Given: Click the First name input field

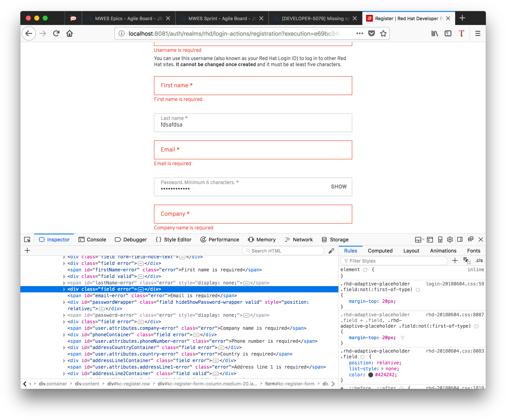Looking at the screenshot, I should (253, 85).
